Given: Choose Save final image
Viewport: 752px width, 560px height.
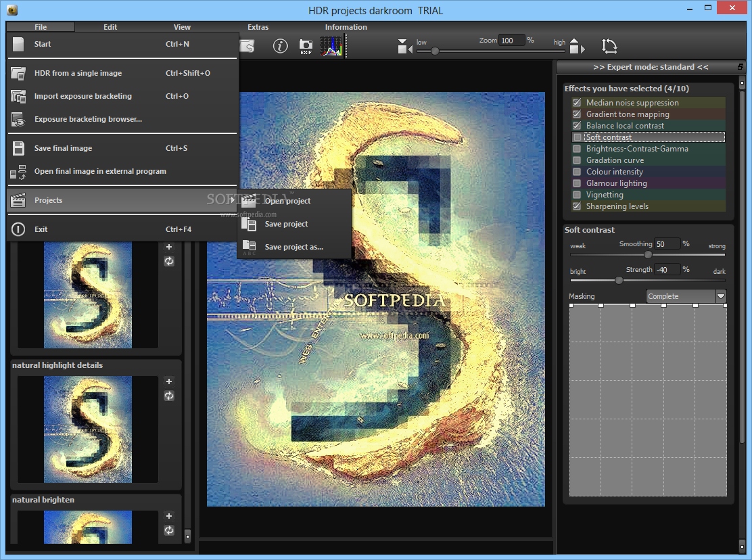Looking at the screenshot, I should pyautogui.click(x=122, y=148).
